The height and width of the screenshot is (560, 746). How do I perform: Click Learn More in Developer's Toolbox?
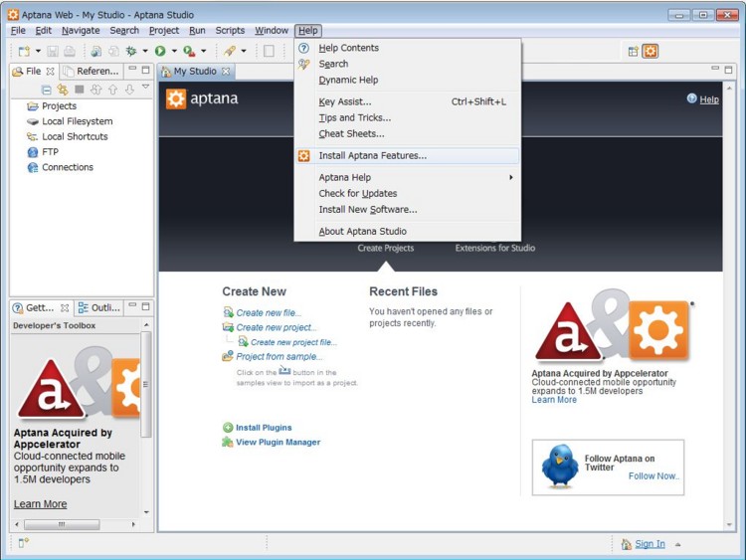(x=40, y=504)
